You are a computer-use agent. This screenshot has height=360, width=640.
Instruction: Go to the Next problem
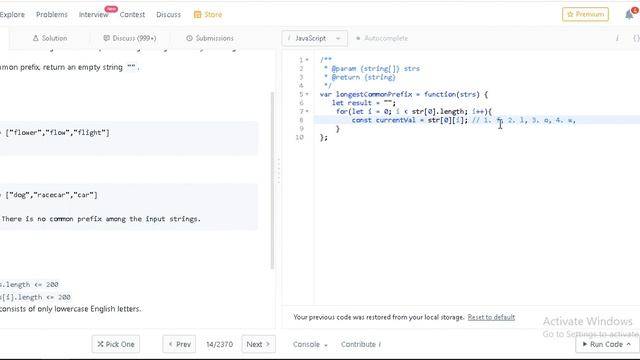click(x=258, y=344)
